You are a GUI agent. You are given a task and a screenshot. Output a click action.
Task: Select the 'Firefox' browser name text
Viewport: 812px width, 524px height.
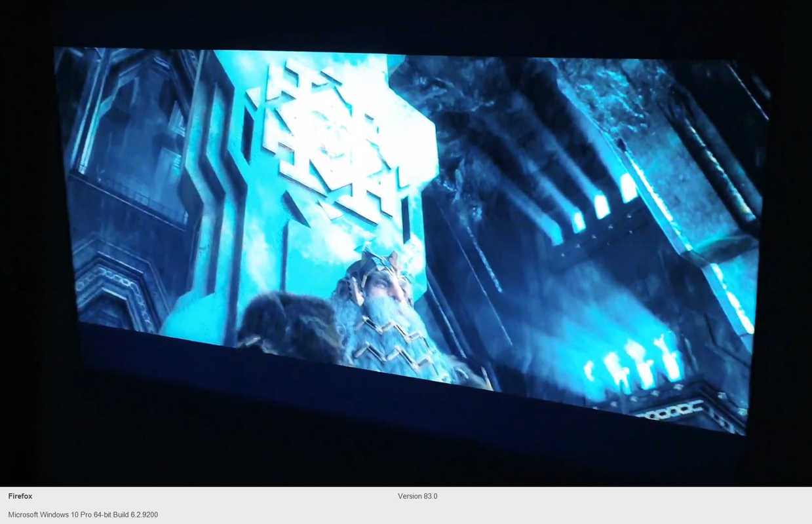[20, 496]
